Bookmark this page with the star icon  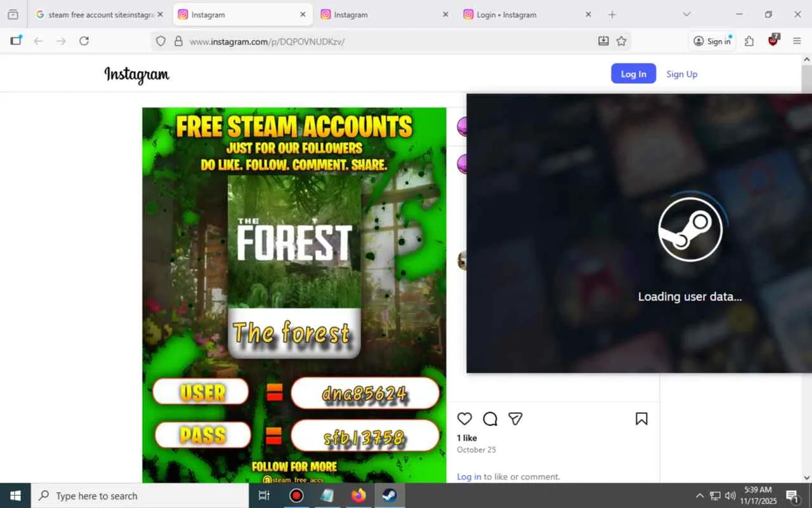[622, 41]
